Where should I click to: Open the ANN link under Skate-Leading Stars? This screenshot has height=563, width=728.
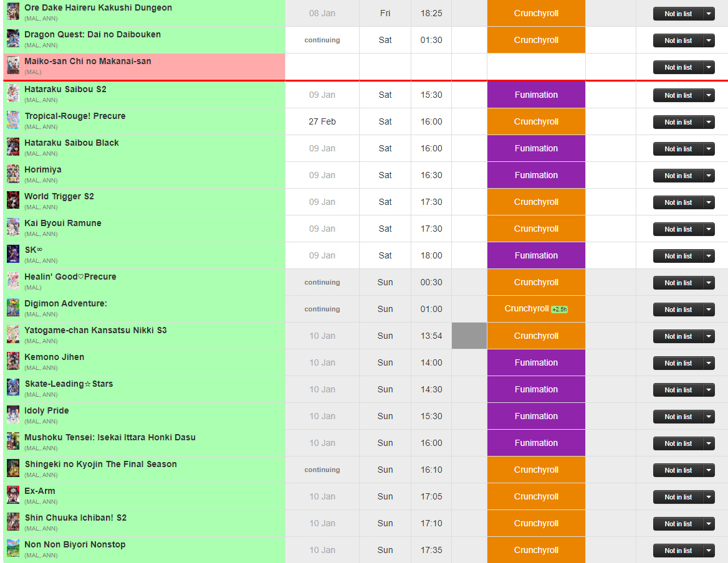tap(49, 395)
